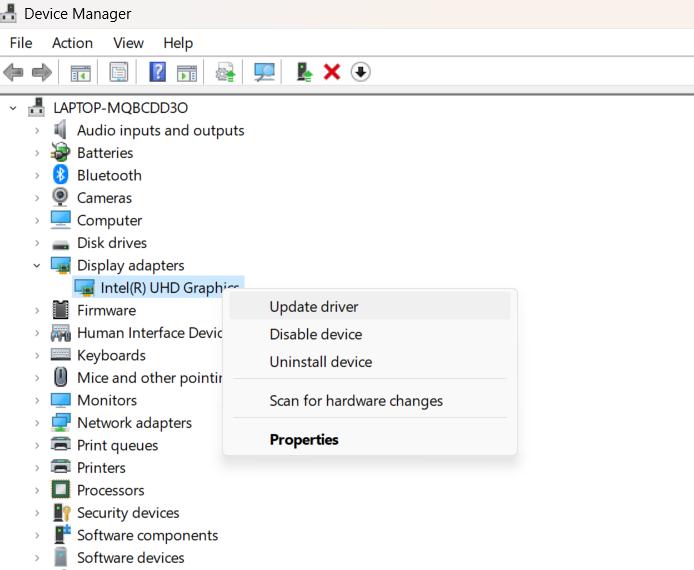Select the Processors tree item
Screen dimensions: 694x570
click(110, 490)
